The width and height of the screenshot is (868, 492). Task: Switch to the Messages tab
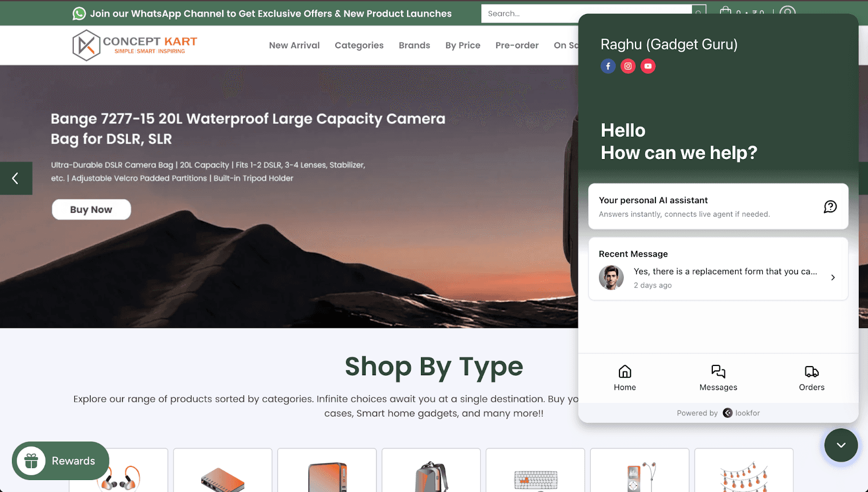click(718, 378)
